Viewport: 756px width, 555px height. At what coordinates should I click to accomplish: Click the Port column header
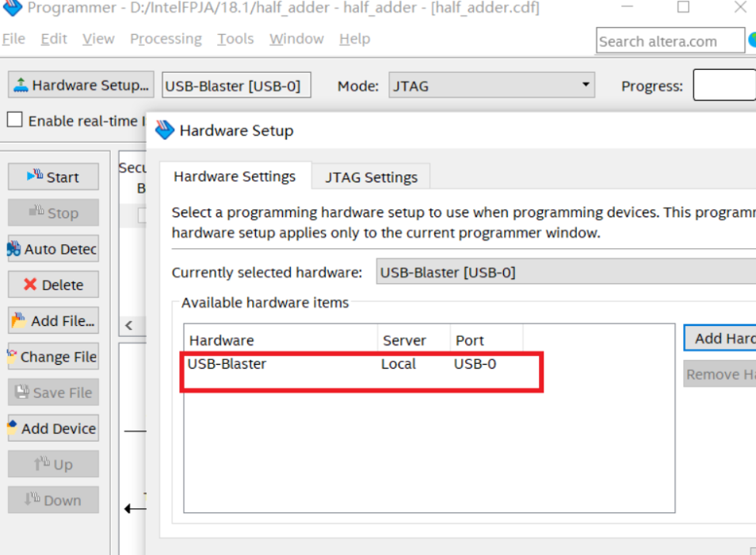coord(487,340)
